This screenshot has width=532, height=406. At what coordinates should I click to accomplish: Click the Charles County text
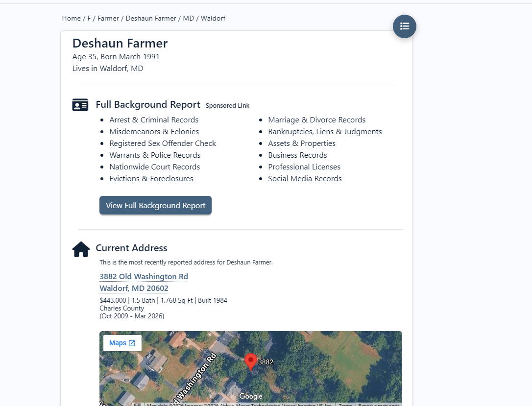coord(122,308)
